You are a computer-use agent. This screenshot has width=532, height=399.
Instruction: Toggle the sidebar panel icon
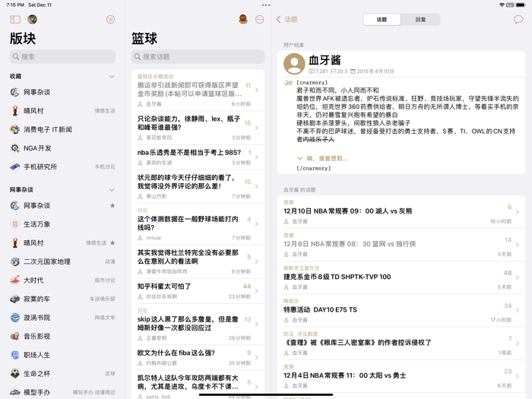pos(15,19)
